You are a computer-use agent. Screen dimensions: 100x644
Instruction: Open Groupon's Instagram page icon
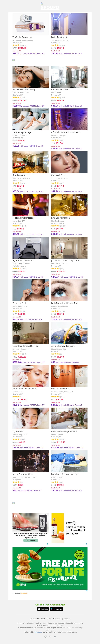(45, 636)
